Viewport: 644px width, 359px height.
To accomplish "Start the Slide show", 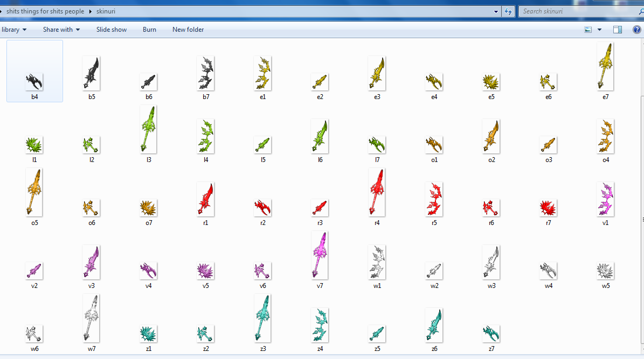I will pos(112,30).
